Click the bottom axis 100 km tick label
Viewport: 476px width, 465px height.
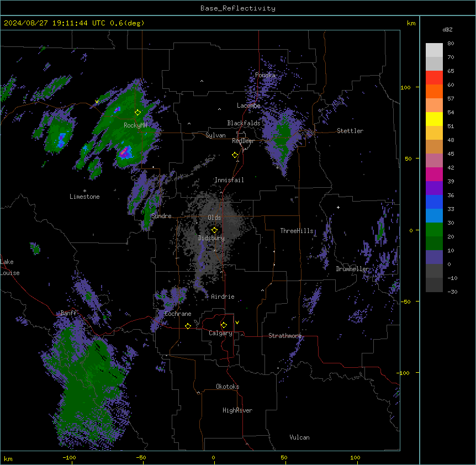355,457
